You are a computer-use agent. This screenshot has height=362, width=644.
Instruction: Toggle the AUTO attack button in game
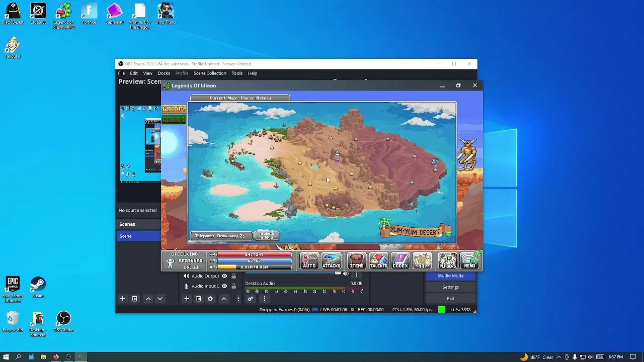[x=309, y=260]
